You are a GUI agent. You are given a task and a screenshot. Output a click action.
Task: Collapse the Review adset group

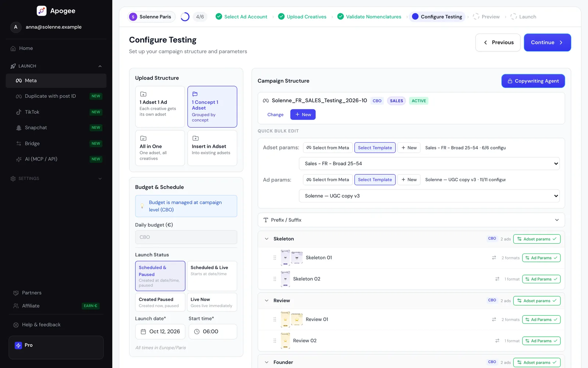(x=266, y=301)
